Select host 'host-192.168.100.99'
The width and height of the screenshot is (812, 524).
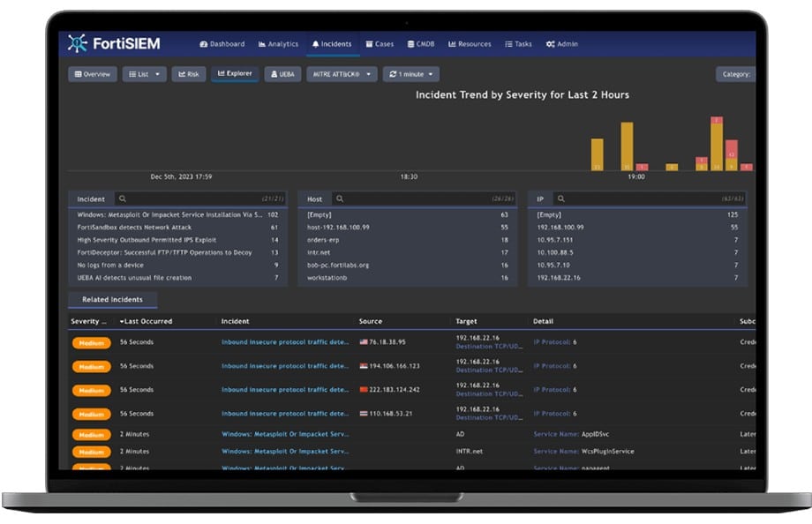click(x=408, y=228)
